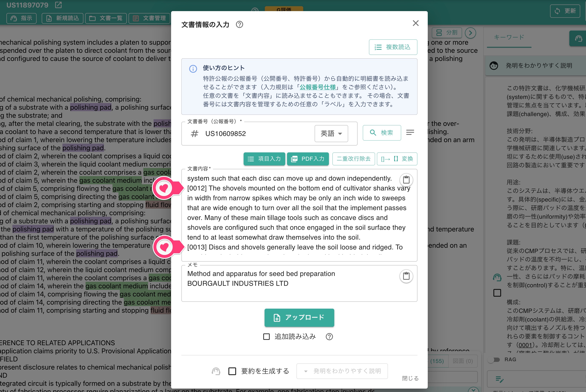This screenshot has width=586, height=392.
Task: Paste from clipboard icon in メモ field
Action: pyautogui.click(x=406, y=276)
